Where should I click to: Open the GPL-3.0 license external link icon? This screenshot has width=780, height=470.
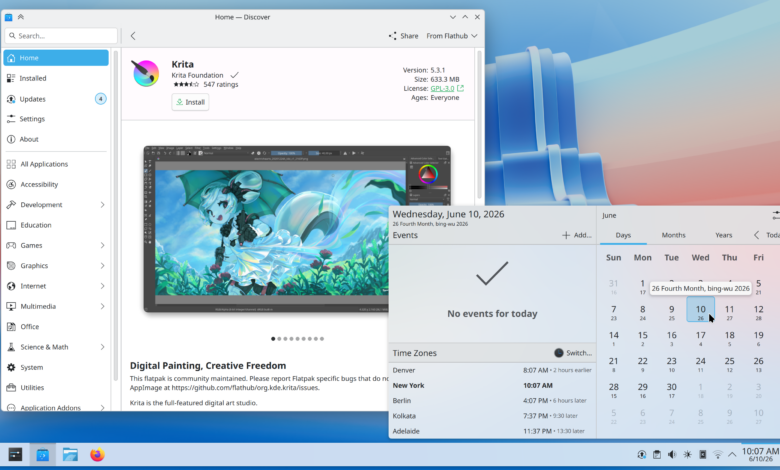pyautogui.click(x=460, y=88)
